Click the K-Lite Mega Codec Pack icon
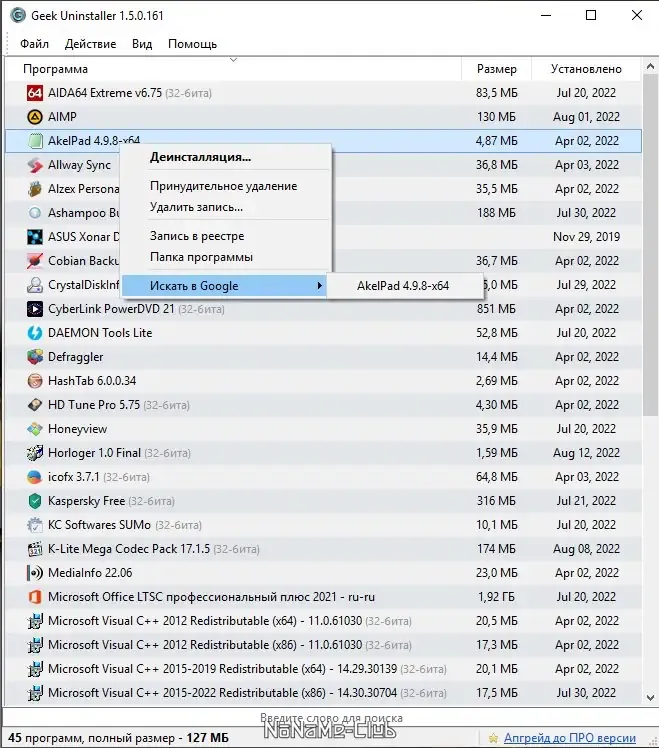 pyautogui.click(x=35, y=549)
